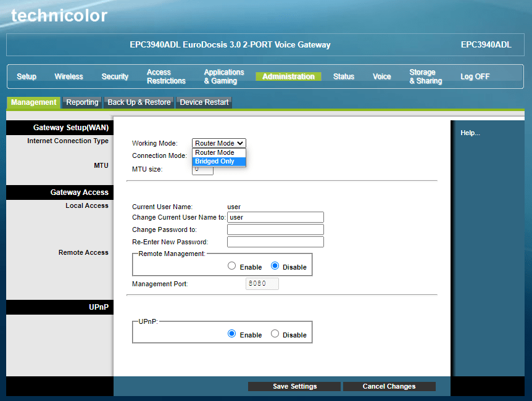The width and height of the screenshot is (532, 401).
Task: Click the Management Port field
Action: click(x=262, y=284)
